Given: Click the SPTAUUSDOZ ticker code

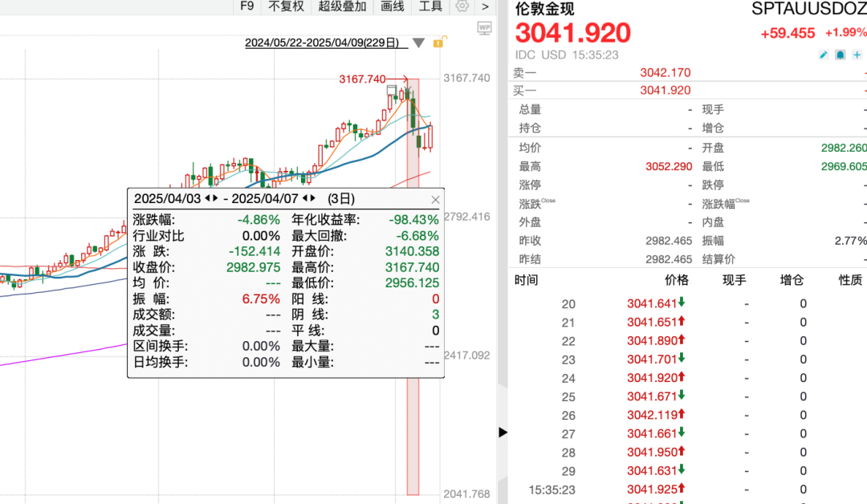Looking at the screenshot, I should [x=809, y=9].
